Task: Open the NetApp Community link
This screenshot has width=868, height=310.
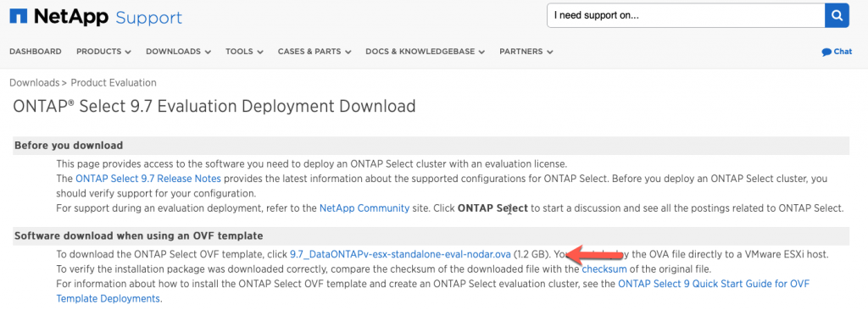Action: tap(364, 208)
